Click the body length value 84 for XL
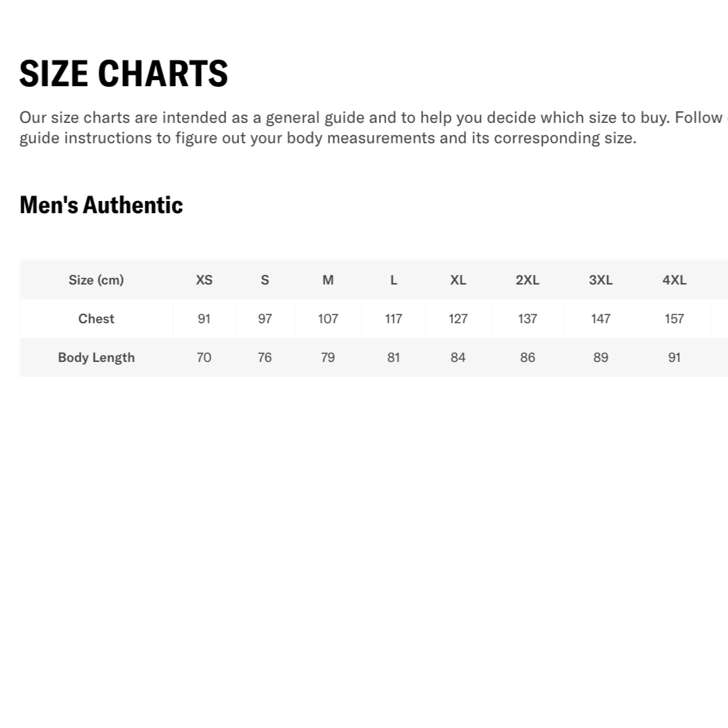 coord(458,357)
